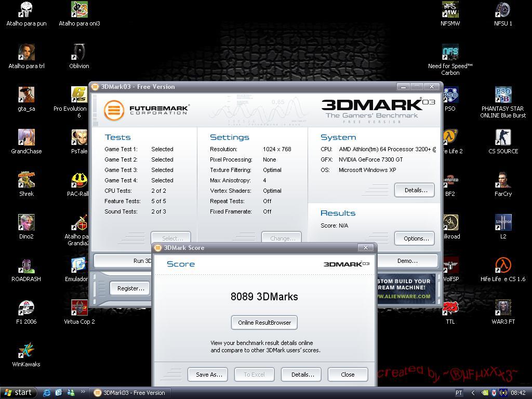The height and width of the screenshot is (399, 532).
Task: Open system Details... in the System panel
Action: [x=415, y=190]
